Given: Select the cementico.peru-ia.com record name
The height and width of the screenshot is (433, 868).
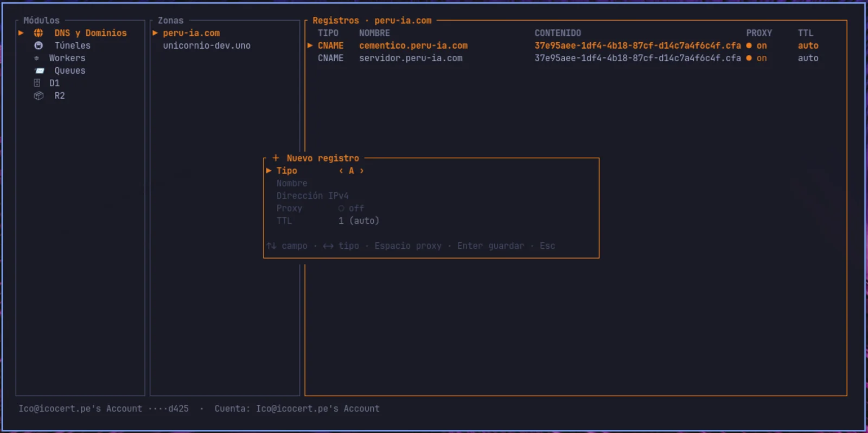Looking at the screenshot, I should coord(413,46).
